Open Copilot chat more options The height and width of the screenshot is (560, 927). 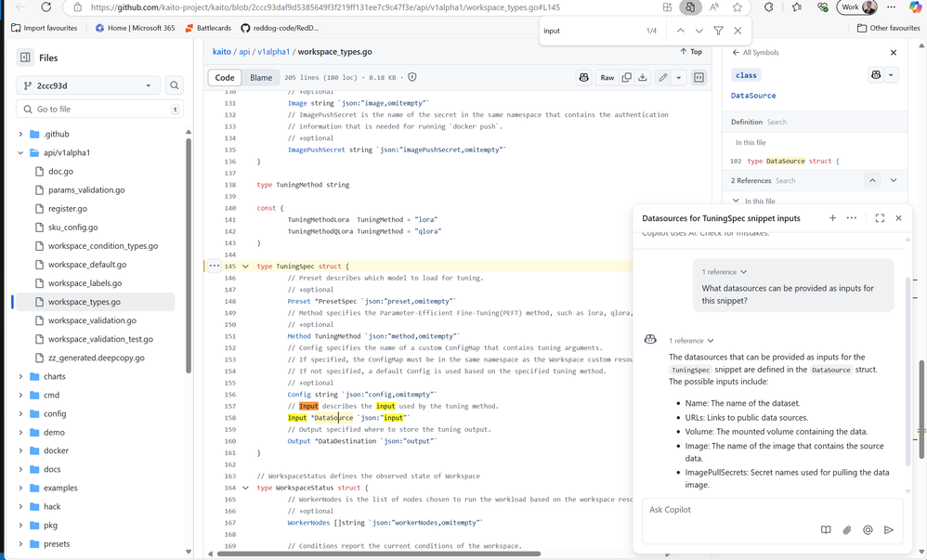[852, 218]
